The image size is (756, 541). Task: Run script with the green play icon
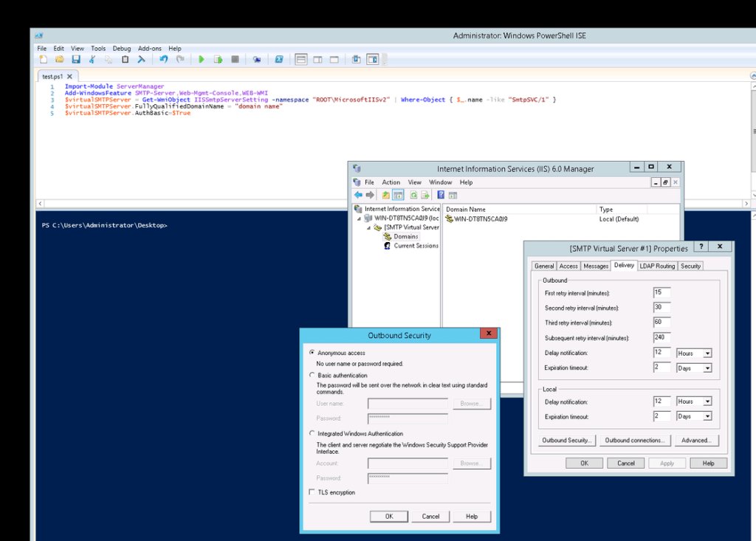202,59
